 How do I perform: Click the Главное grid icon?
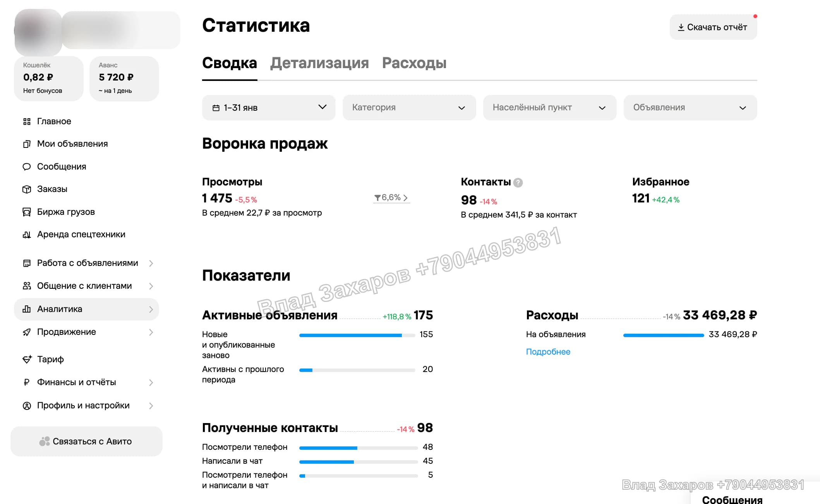pyautogui.click(x=27, y=122)
